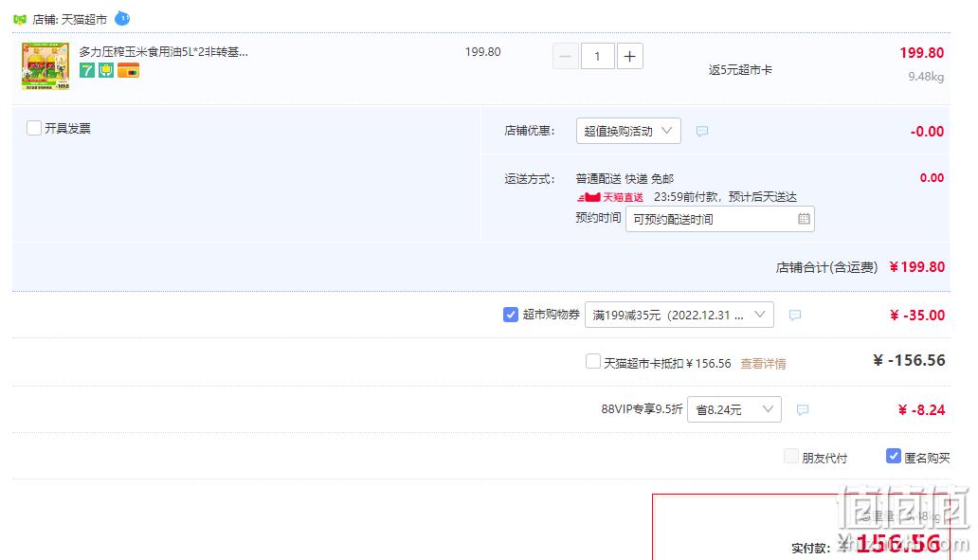Expand the 满199减35元 coupon dropdown
The image size is (978, 560).
[679, 315]
